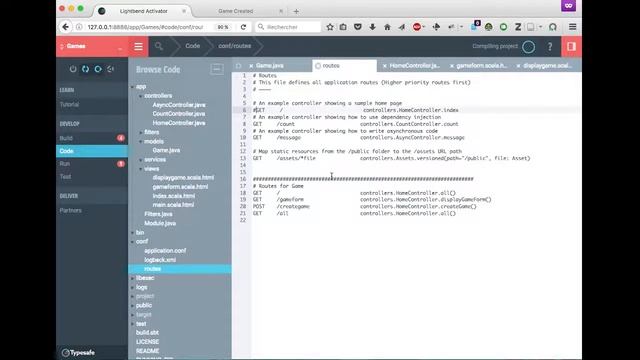The width and height of the screenshot is (640, 360).
Task: Open the help question mark
Action: pyautogui.click(x=550, y=47)
